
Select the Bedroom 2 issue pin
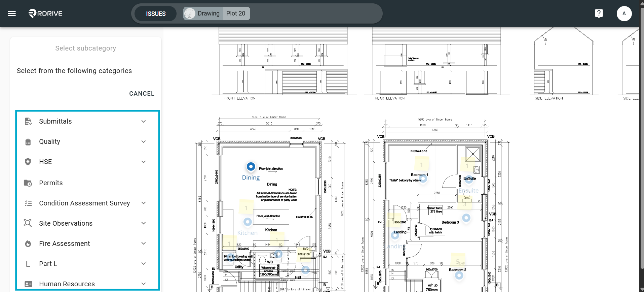point(459,275)
